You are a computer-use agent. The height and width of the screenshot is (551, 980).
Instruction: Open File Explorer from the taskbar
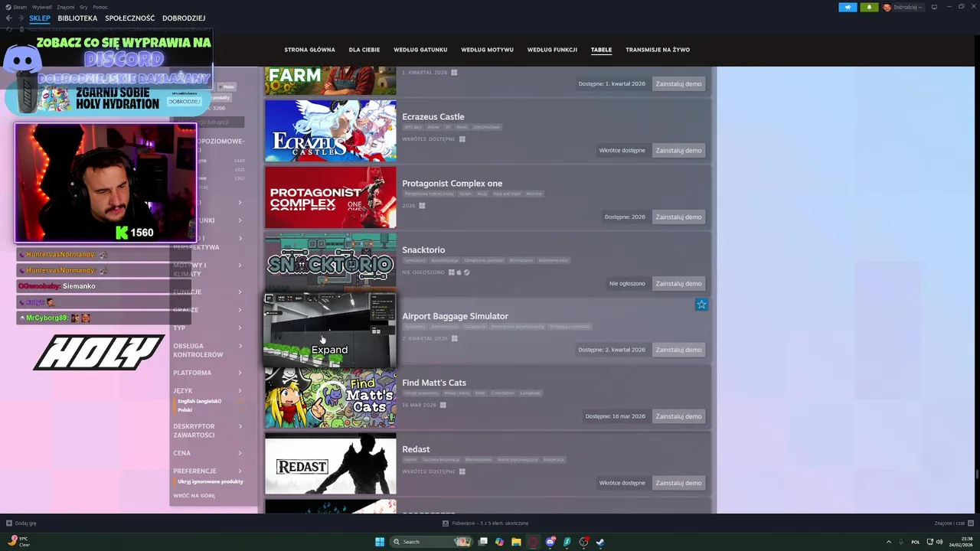(x=516, y=542)
